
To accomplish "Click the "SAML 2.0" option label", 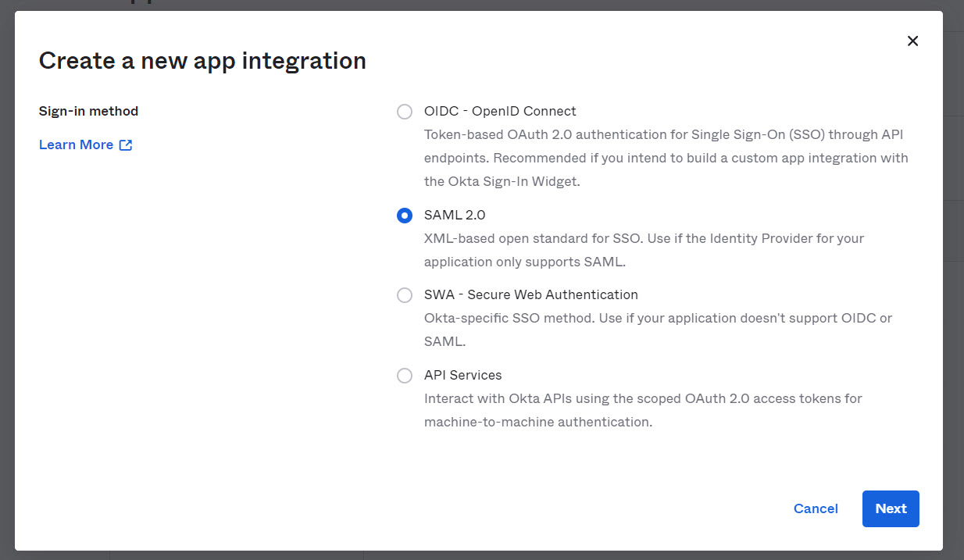I will [455, 215].
